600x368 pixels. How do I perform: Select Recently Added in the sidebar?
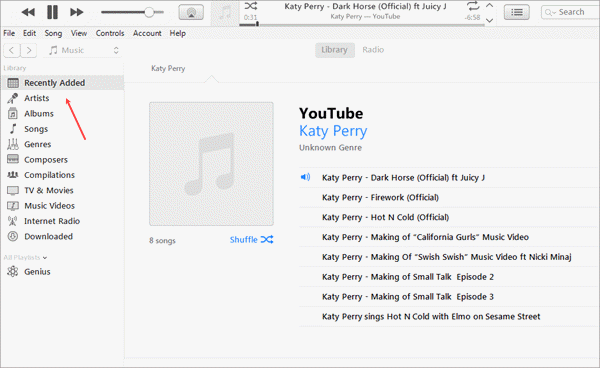(x=63, y=83)
